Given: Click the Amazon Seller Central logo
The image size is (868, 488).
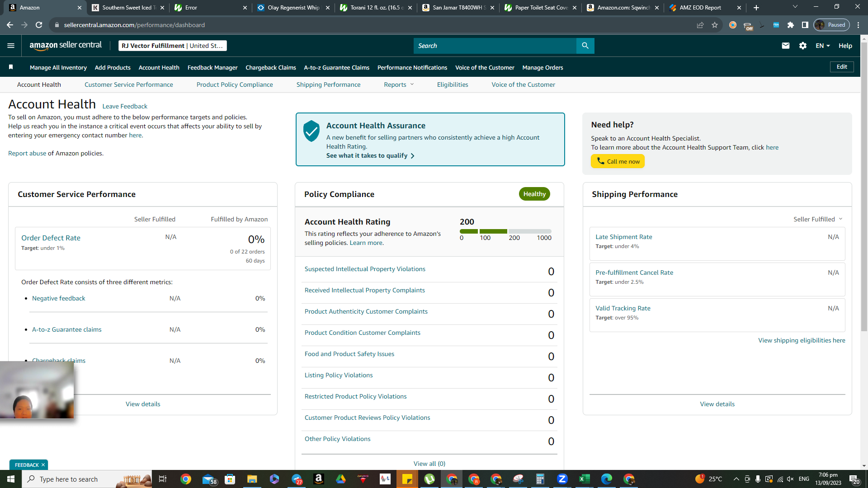Looking at the screenshot, I should [66, 46].
